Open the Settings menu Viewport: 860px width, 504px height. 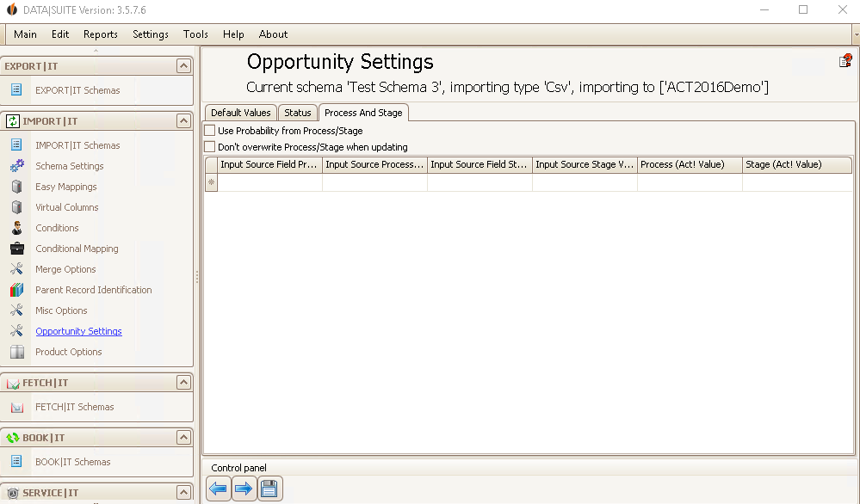[x=151, y=34]
